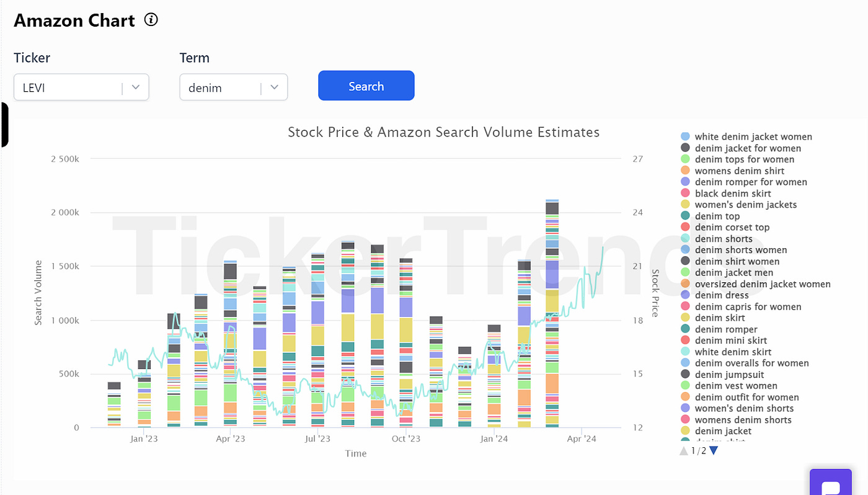Screen dimensions: 868x495
Task: Select 'women's denim shorts' legend text
Action: click(744, 408)
